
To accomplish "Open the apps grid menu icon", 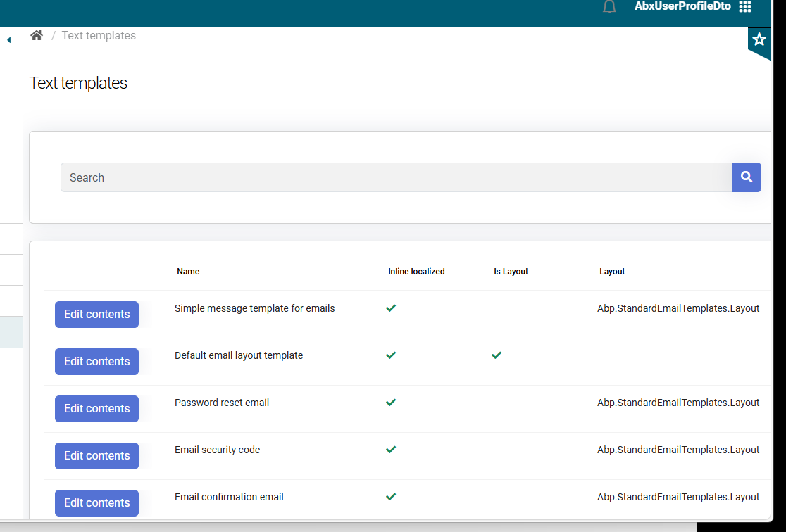I will [745, 6].
